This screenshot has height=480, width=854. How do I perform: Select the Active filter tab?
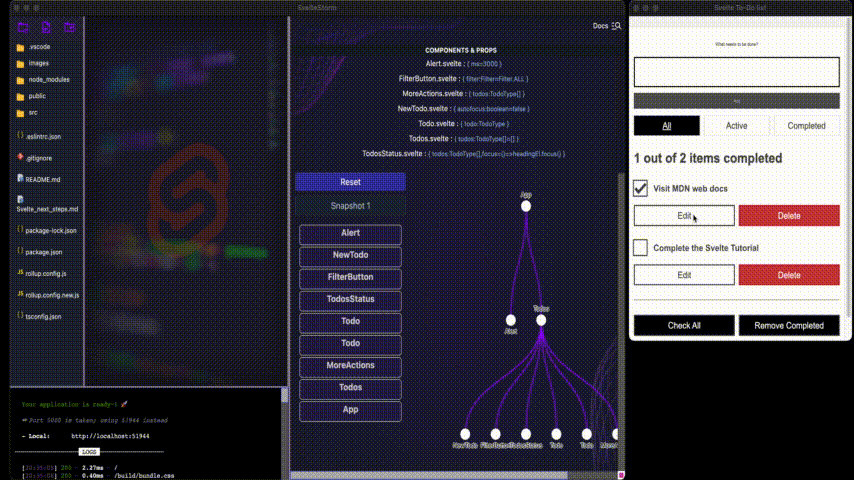click(736, 126)
